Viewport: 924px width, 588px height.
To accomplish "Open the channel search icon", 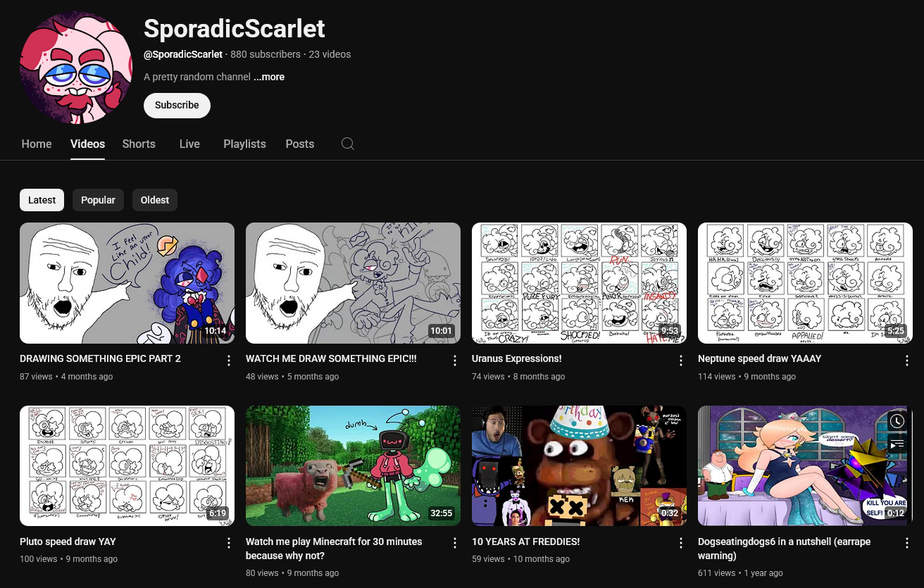I will [x=347, y=144].
